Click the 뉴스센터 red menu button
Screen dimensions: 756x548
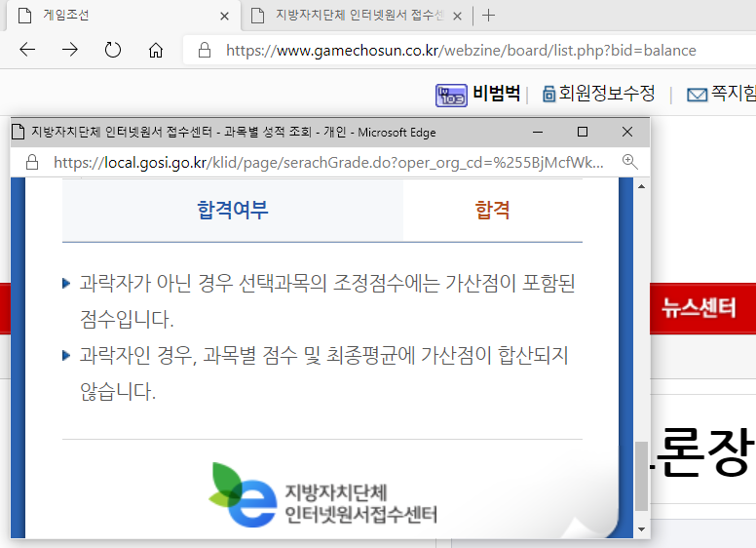pyautogui.click(x=699, y=308)
